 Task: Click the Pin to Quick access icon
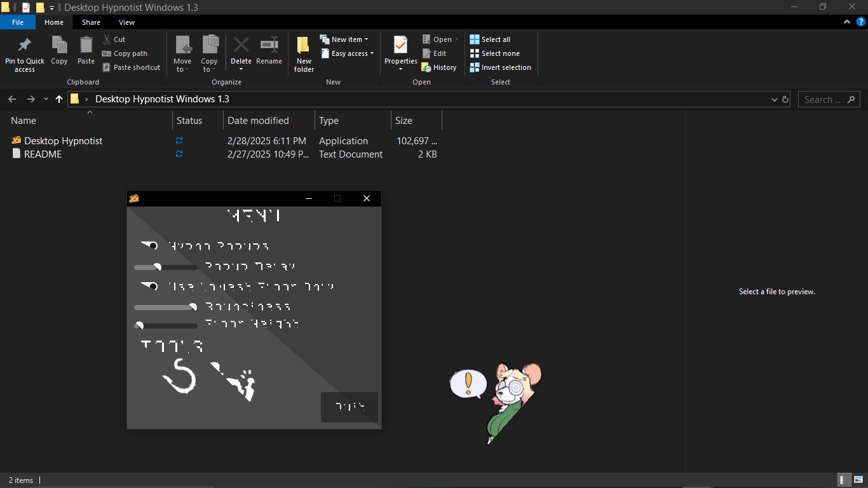(25, 45)
